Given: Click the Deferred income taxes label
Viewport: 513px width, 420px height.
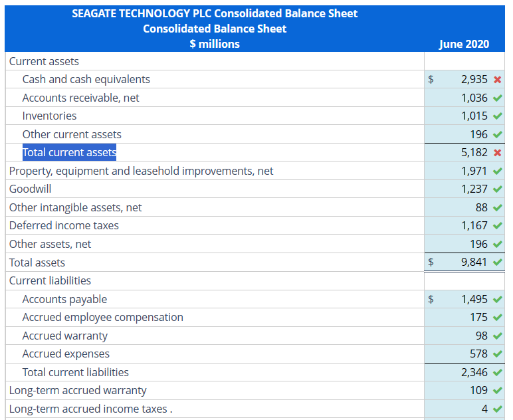Looking at the screenshot, I should [64, 226].
